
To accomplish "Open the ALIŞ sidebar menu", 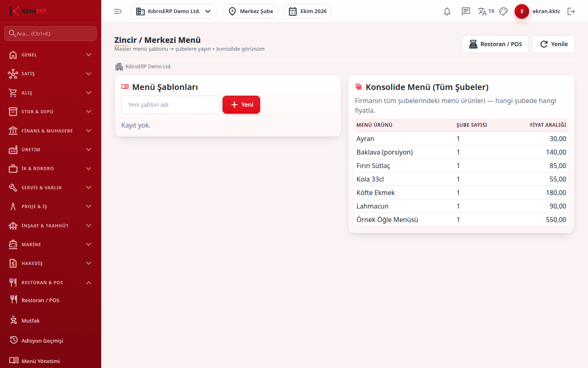I will coord(51,93).
